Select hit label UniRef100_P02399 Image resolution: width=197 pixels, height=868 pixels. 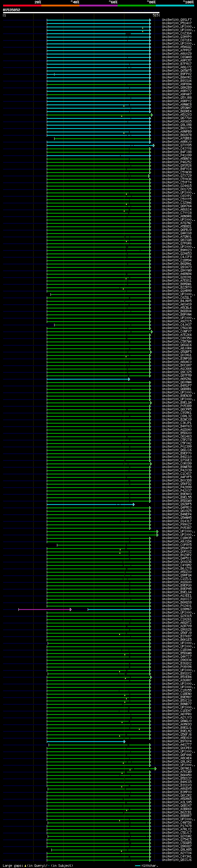click(x=177, y=447)
